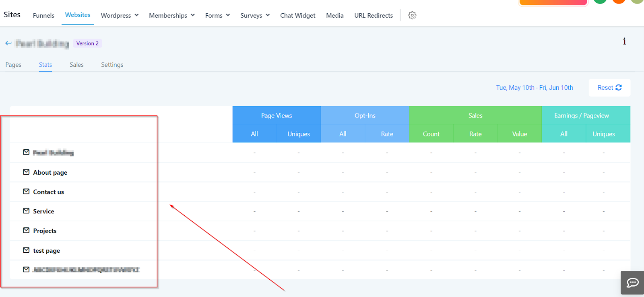Expand the Forms dropdown menu
Image resolution: width=644 pixels, height=297 pixels.
[217, 15]
